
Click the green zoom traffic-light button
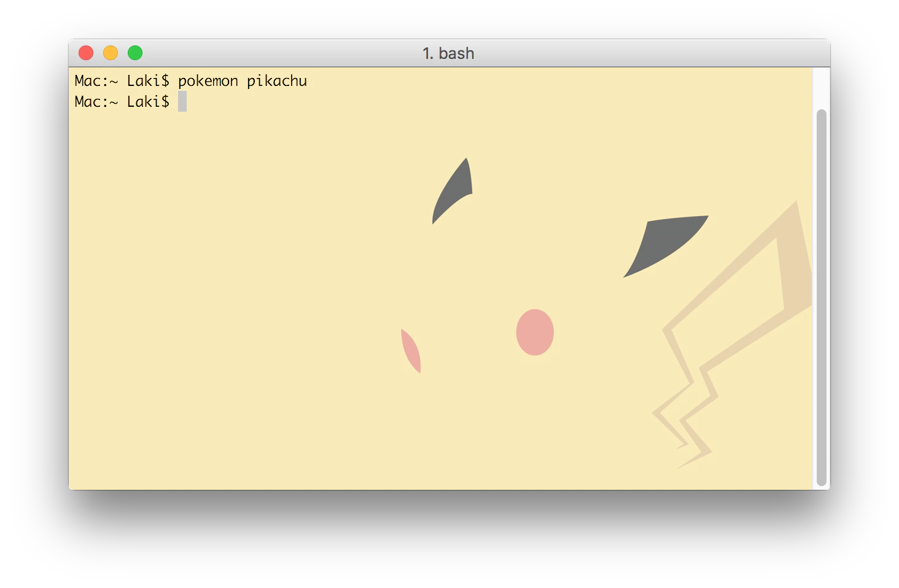point(135,53)
